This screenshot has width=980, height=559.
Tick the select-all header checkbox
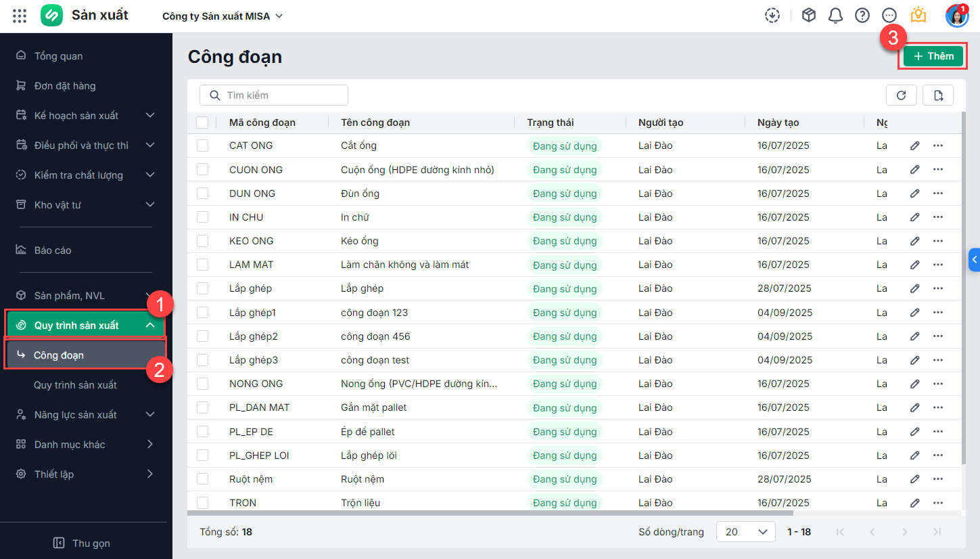coord(202,122)
